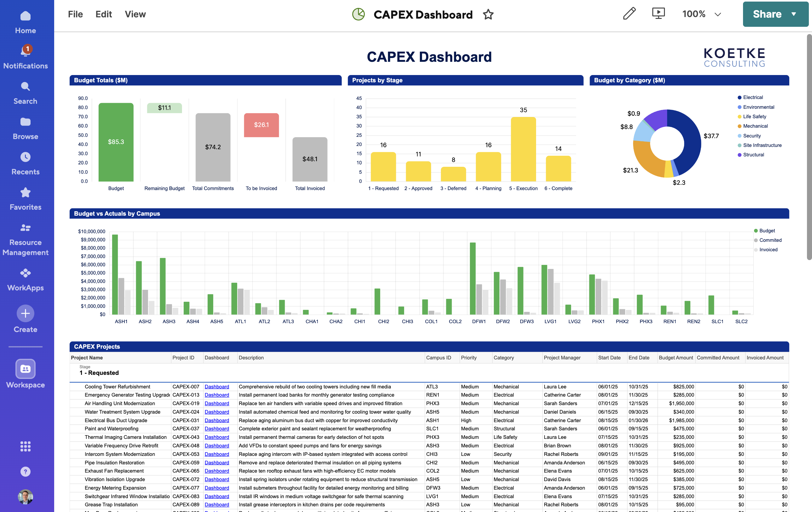Click the Electrical legend color dot
This screenshot has height=512, width=812.
click(740, 97)
